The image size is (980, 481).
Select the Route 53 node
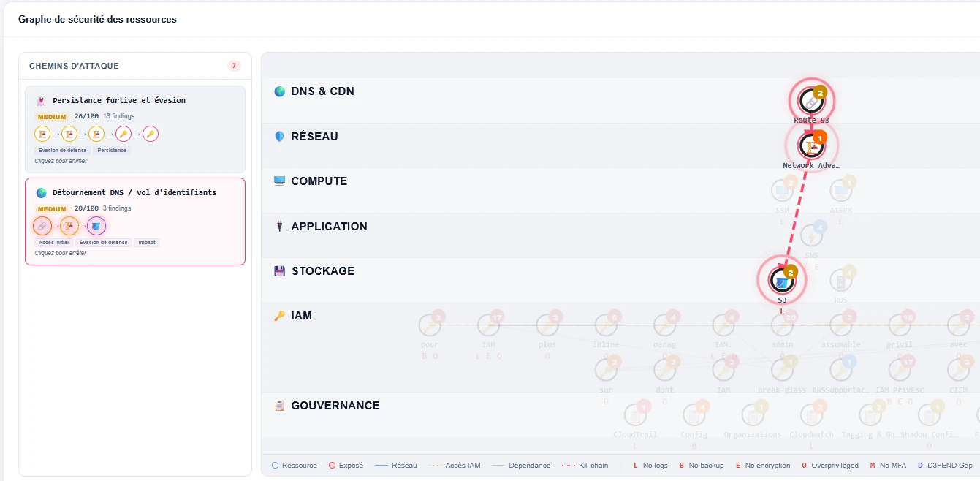(x=811, y=101)
